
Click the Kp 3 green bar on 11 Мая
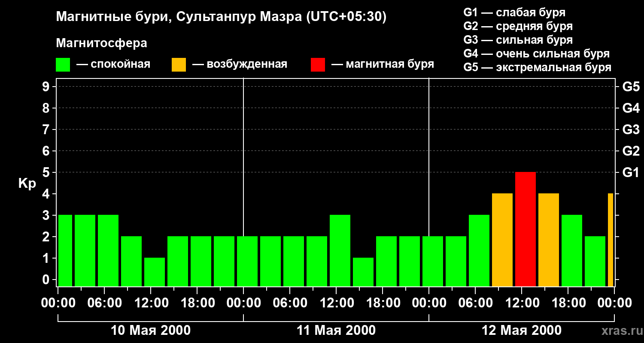tap(340, 251)
